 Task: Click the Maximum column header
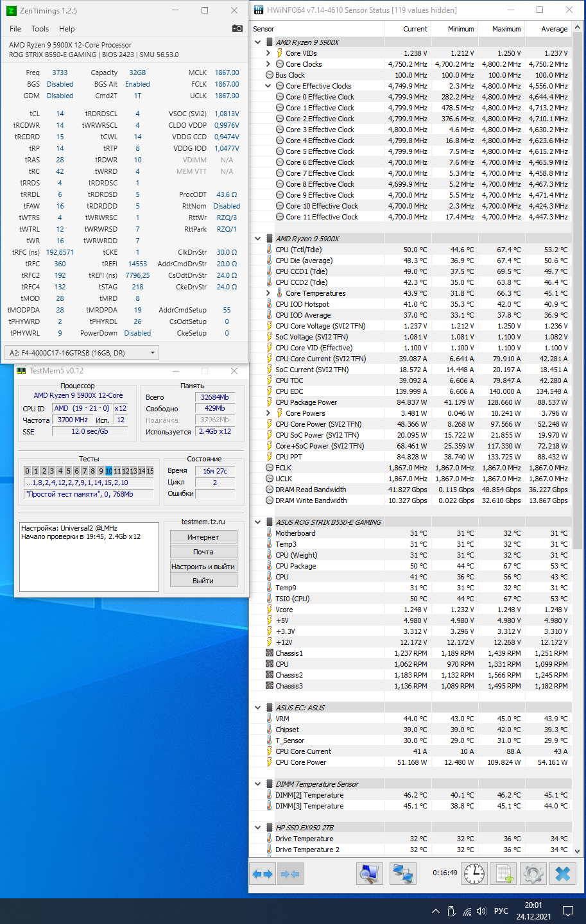[x=501, y=29]
